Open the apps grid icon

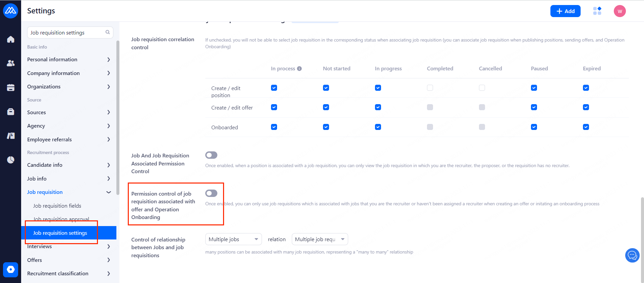click(597, 11)
